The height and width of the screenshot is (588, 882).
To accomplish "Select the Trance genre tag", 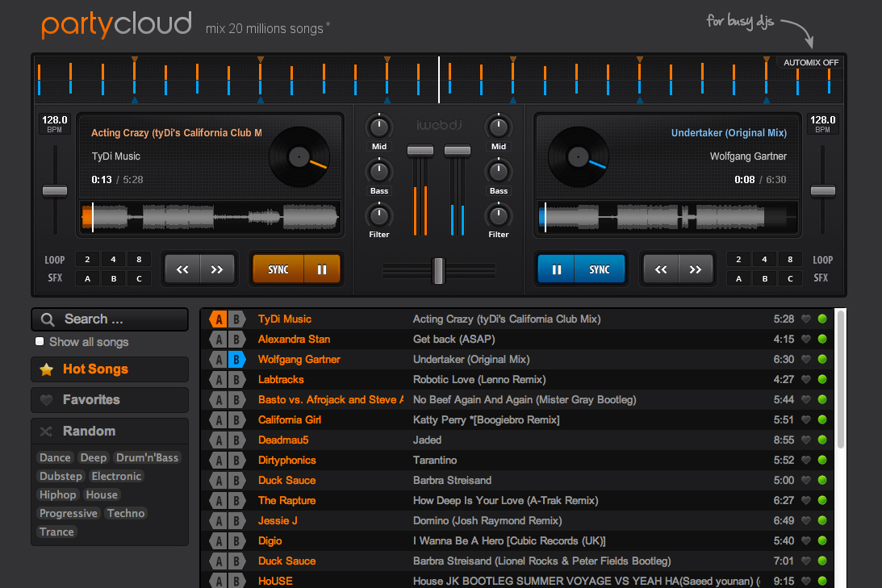I will pyautogui.click(x=56, y=532).
